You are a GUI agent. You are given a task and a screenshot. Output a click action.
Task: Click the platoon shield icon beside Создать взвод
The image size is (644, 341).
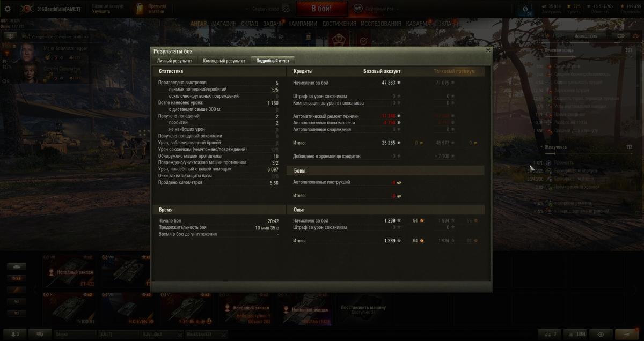pos(286,9)
